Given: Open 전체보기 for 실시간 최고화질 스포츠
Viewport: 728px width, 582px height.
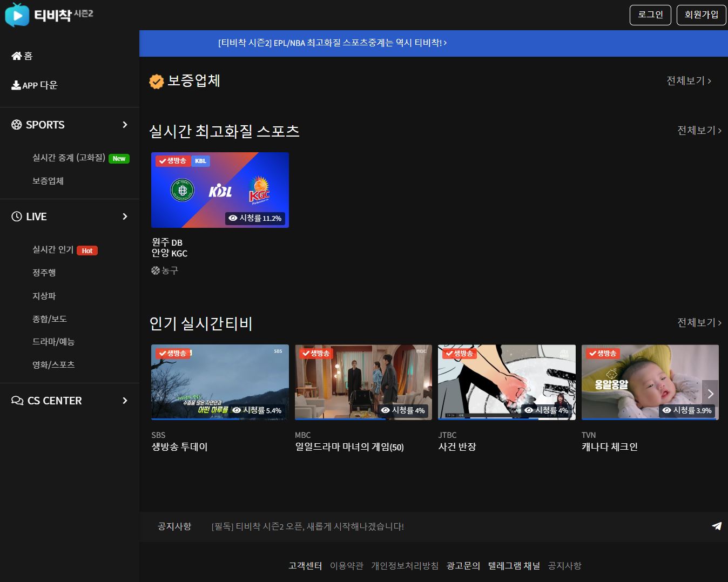Looking at the screenshot, I should (x=699, y=131).
